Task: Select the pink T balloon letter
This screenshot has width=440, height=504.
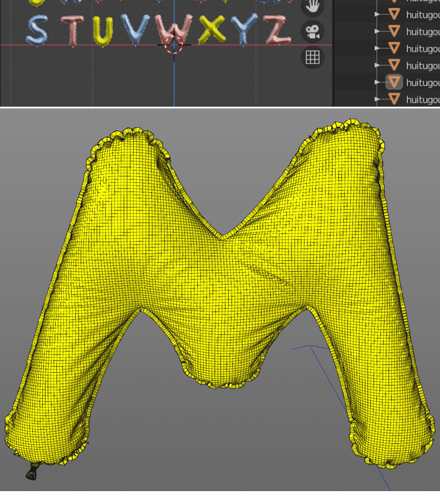Action: [73, 31]
